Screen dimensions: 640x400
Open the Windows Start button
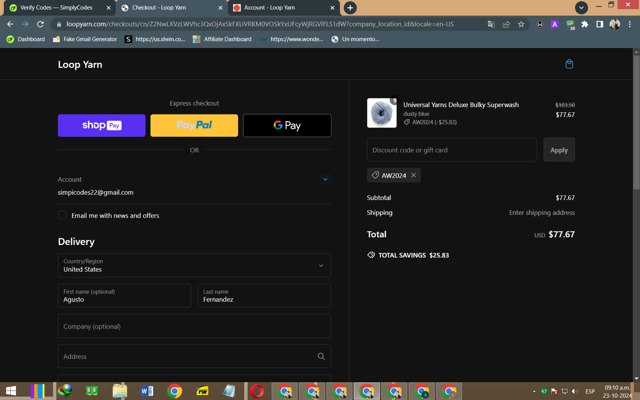coord(11,391)
